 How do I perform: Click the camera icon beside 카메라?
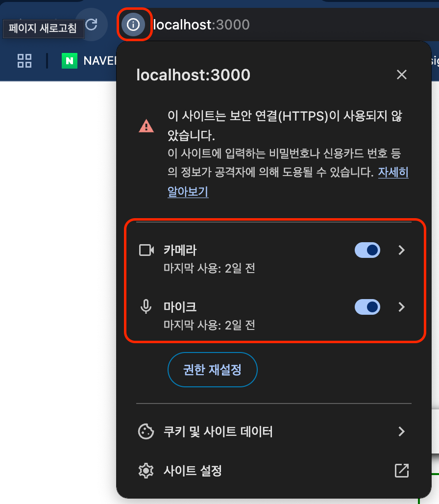(146, 250)
